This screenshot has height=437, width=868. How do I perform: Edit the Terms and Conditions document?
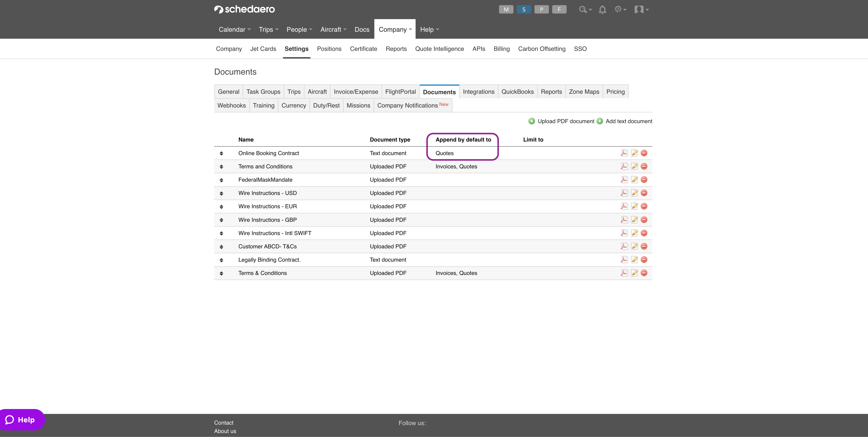click(634, 166)
